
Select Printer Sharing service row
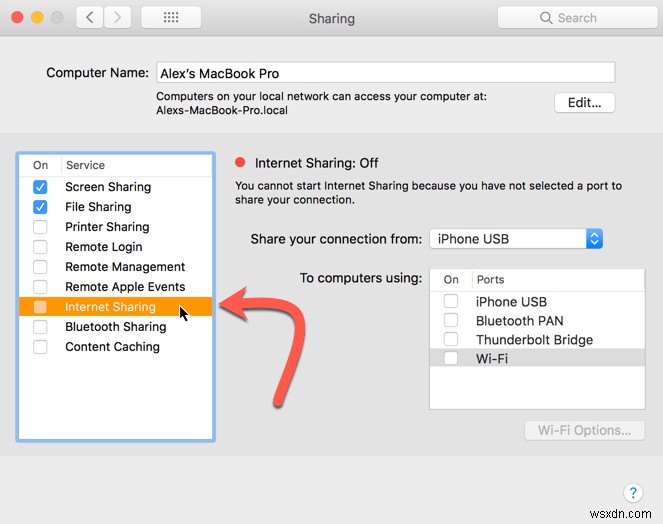(x=115, y=227)
